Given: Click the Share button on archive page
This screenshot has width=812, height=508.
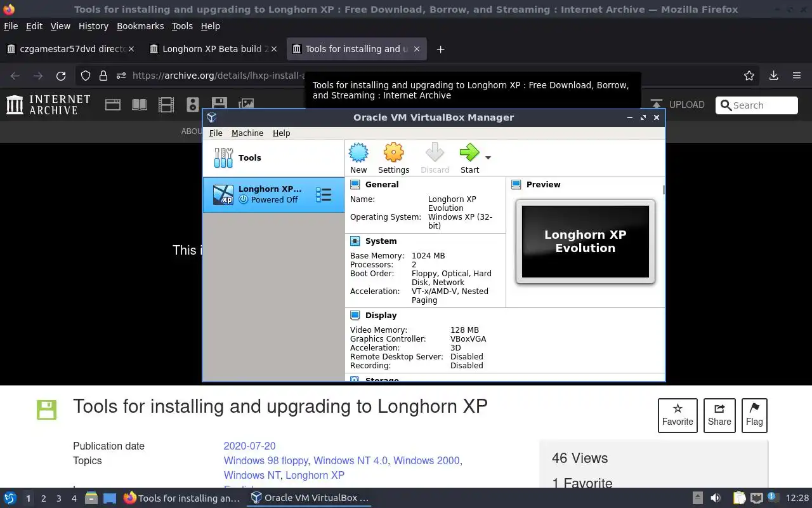Looking at the screenshot, I should pyautogui.click(x=719, y=415).
